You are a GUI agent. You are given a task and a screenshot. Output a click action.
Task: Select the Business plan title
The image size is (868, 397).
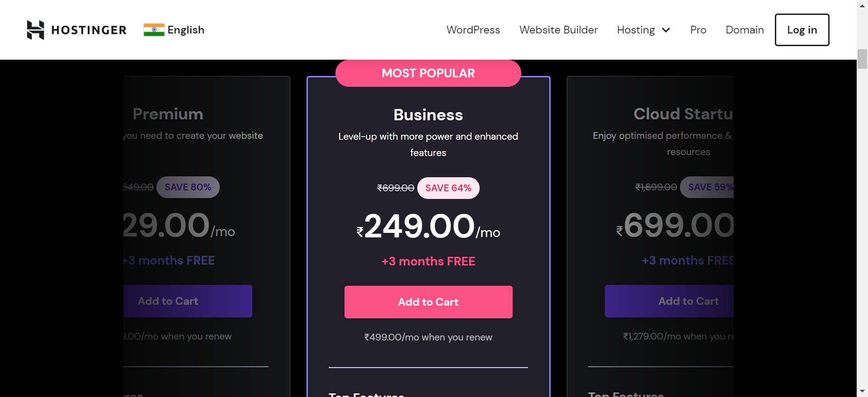click(428, 115)
